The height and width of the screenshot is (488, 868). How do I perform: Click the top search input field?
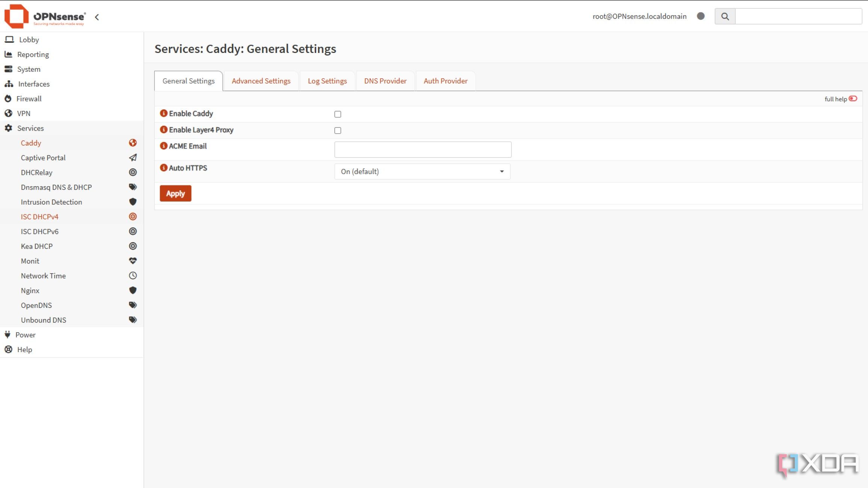[x=798, y=17]
